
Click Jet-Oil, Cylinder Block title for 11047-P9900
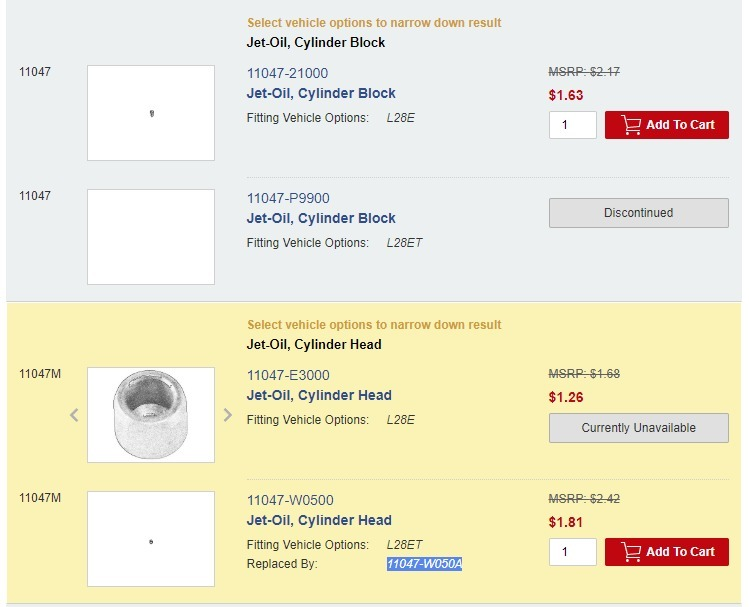point(321,218)
